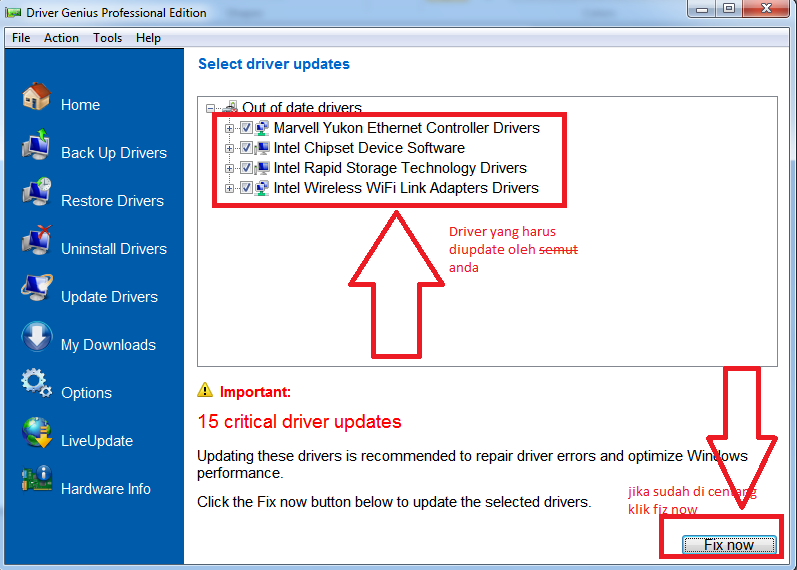The height and width of the screenshot is (570, 797).
Task: Select the Out of date drivers label
Action: click(302, 107)
